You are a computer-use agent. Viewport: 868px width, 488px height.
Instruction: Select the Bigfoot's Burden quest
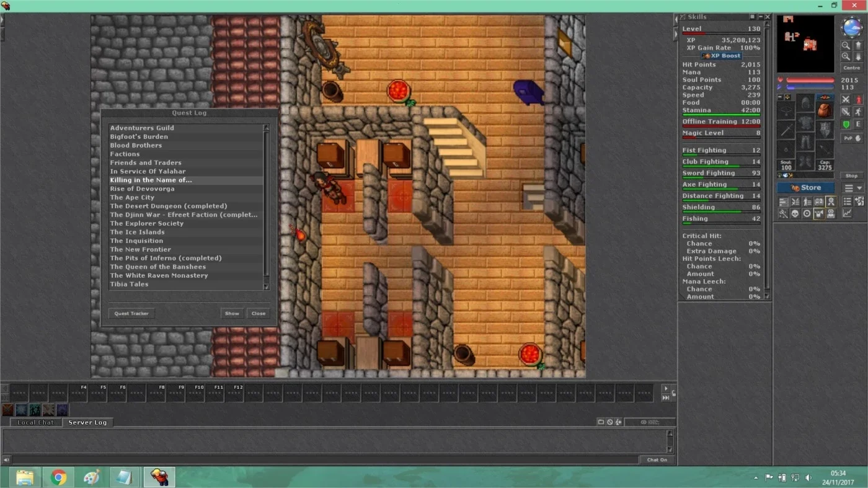[x=186, y=137]
